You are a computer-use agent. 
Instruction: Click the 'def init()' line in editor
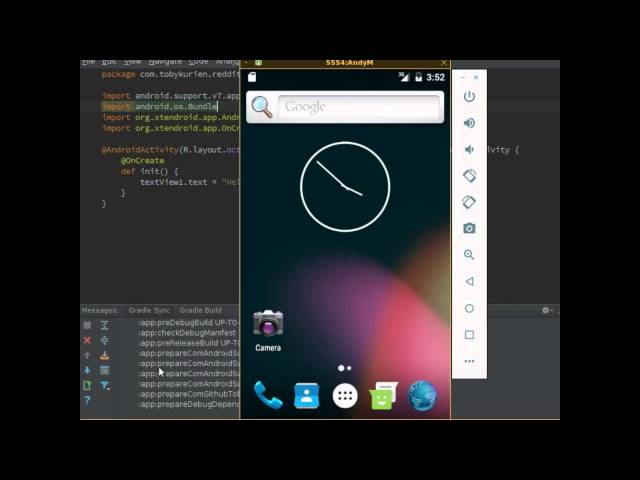[149, 171]
